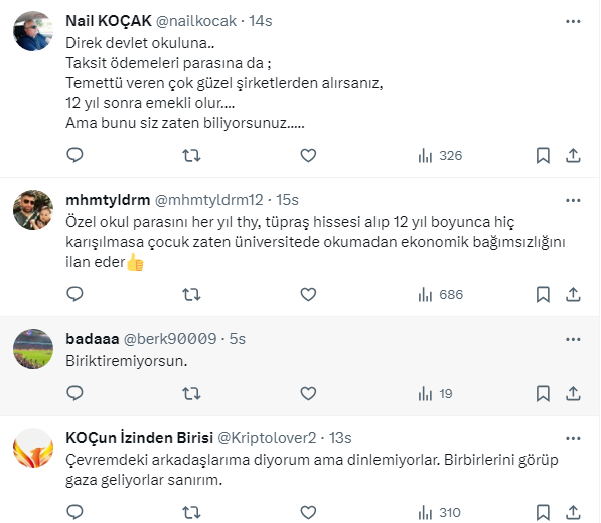601x523 pixels.
Task: Like mhmtyldrm's tweet about thy shares
Action: pyautogui.click(x=308, y=294)
